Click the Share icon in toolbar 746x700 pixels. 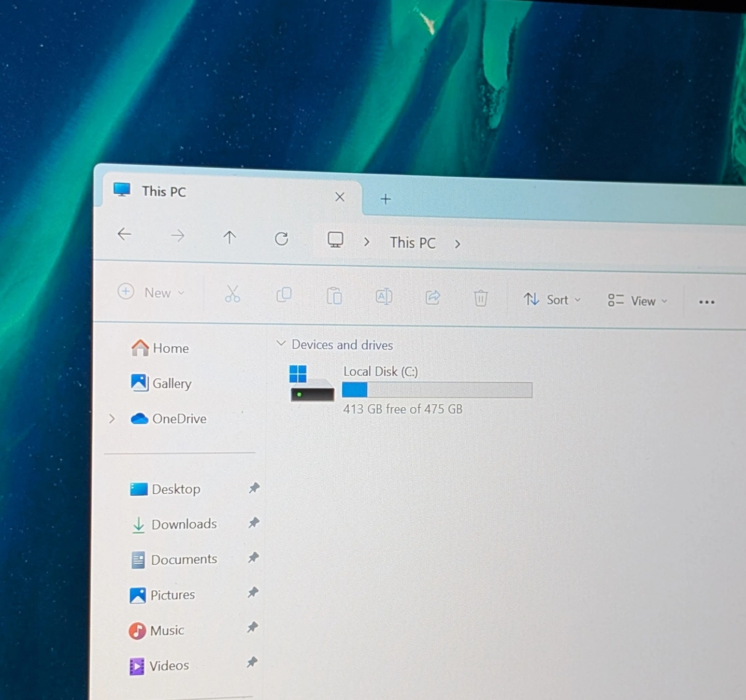[433, 297]
